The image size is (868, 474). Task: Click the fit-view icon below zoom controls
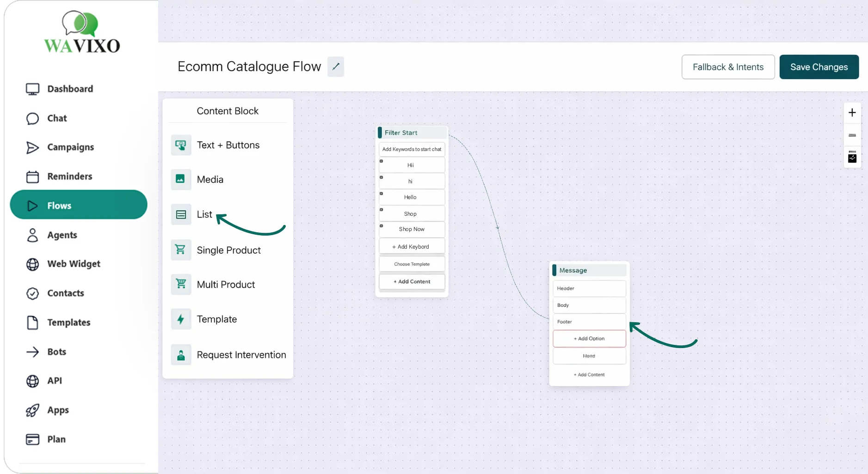point(852,157)
